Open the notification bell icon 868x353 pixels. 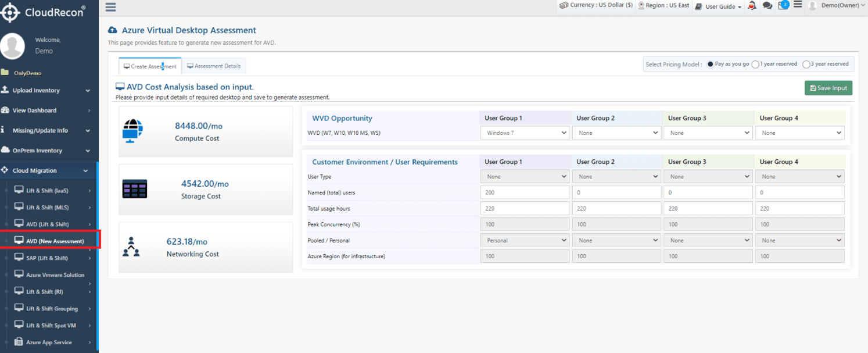tap(752, 6)
